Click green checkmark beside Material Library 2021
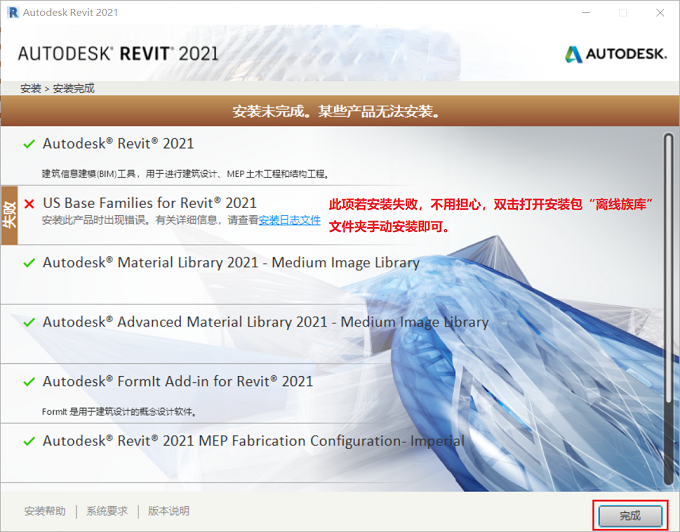This screenshot has width=680, height=532. 29,263
